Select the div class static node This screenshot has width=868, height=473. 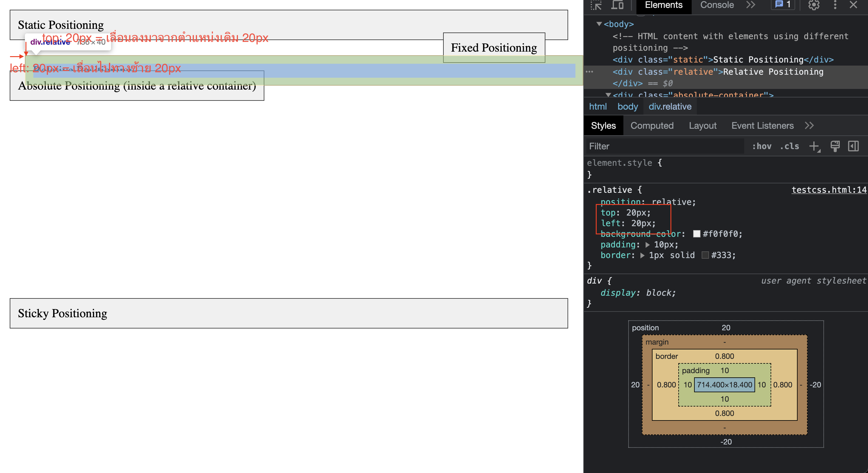click(723, 60)
